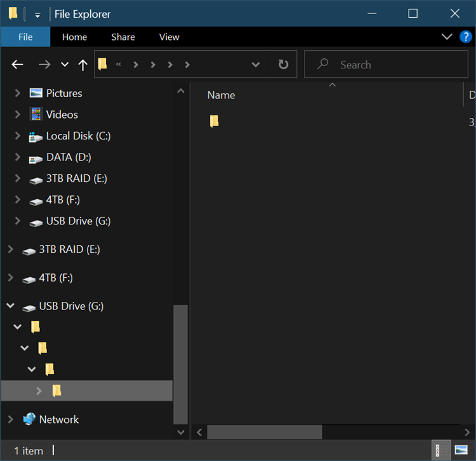Click the Search input box
The image size is (476, 461).
(x=386, y=64)
